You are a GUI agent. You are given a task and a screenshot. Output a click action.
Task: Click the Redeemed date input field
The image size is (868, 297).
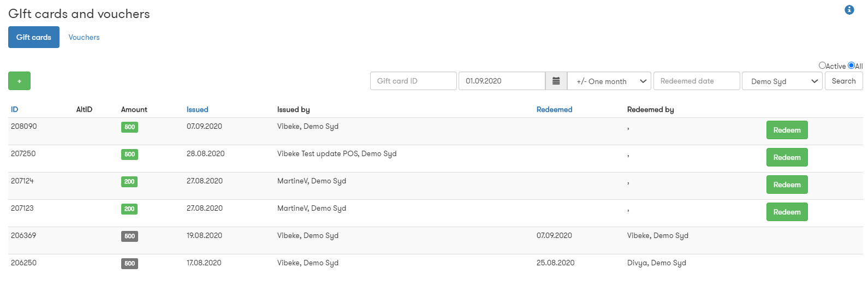click(x=696, y=81)
